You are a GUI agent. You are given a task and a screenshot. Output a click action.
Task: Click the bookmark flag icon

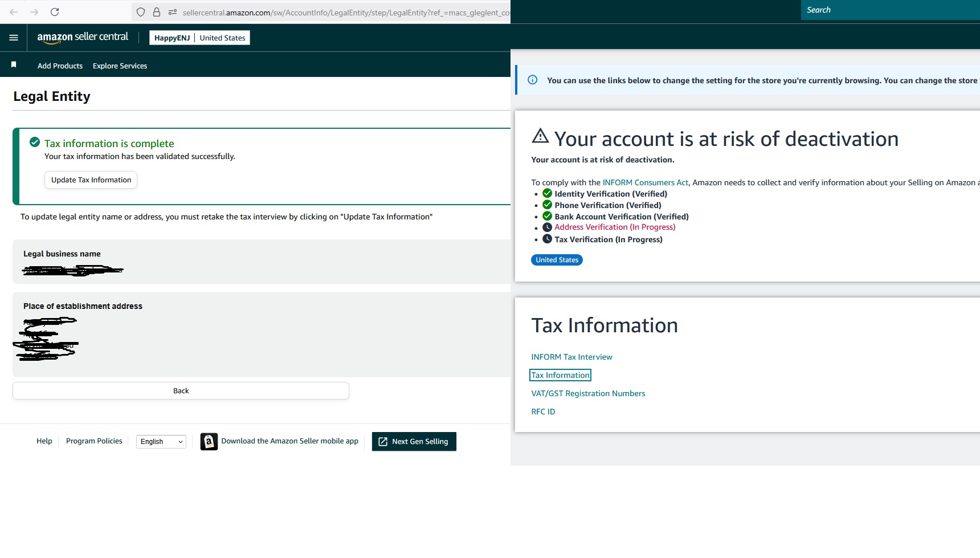[x=14, y=65]
